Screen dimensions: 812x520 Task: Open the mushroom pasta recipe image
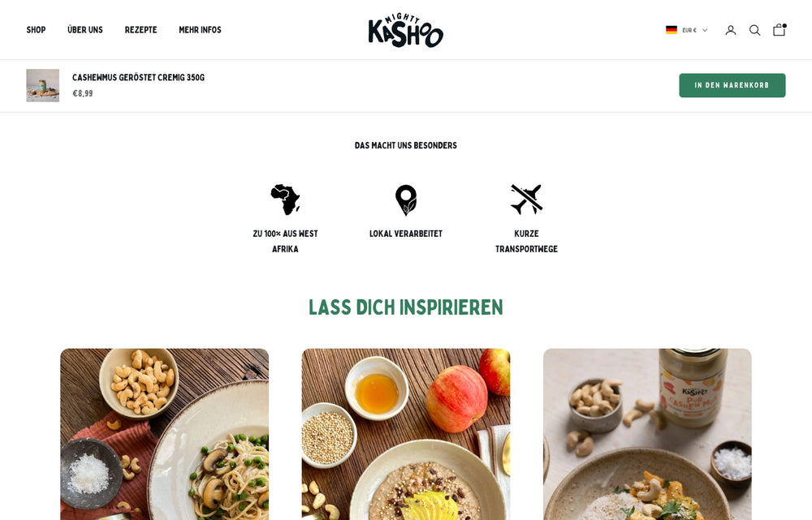[165, 434]
